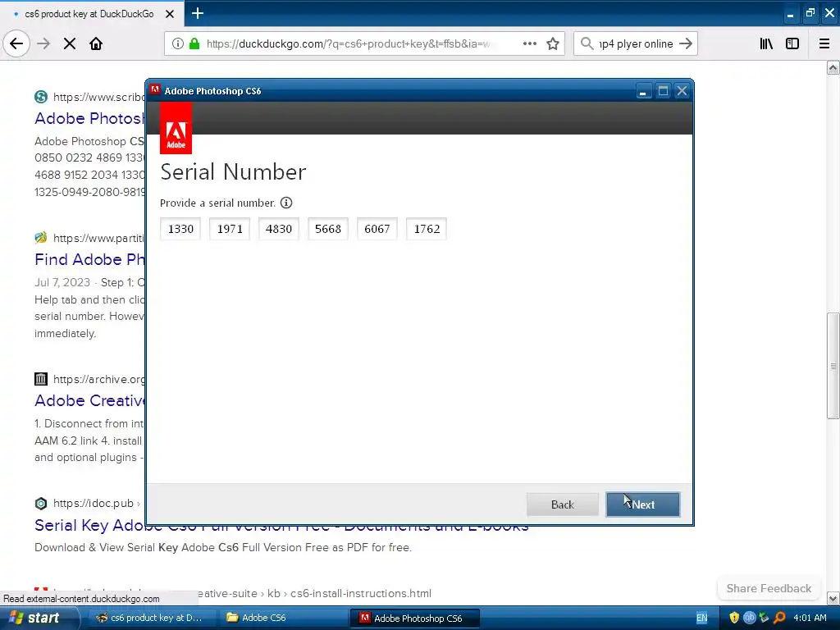The height and width of the screenshot is (630, 840).
Task: Click the serial field containing 1971
Action: pos(230,229)
